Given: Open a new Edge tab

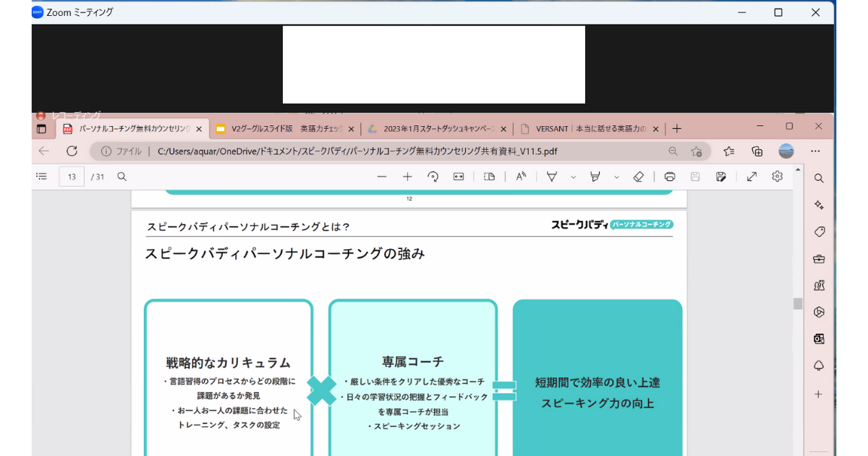Looking at the screenshot, I should [x=677, y=129].
